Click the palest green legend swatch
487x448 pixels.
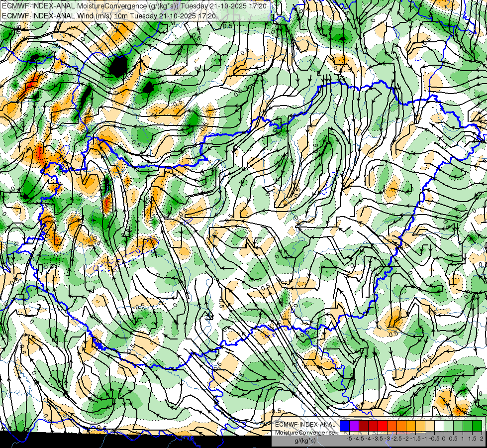pos(449,426)
